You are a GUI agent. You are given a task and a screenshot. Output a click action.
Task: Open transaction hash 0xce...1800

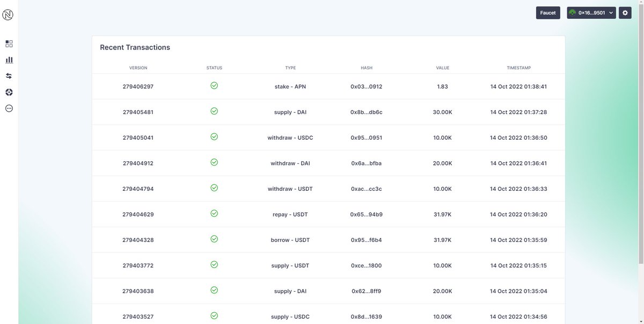367,265
